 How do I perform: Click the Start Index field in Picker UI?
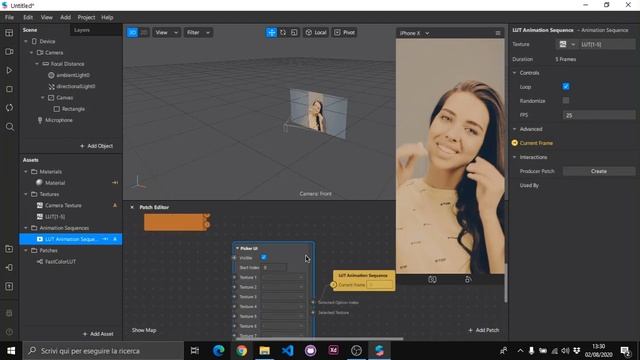pos(274,268)
